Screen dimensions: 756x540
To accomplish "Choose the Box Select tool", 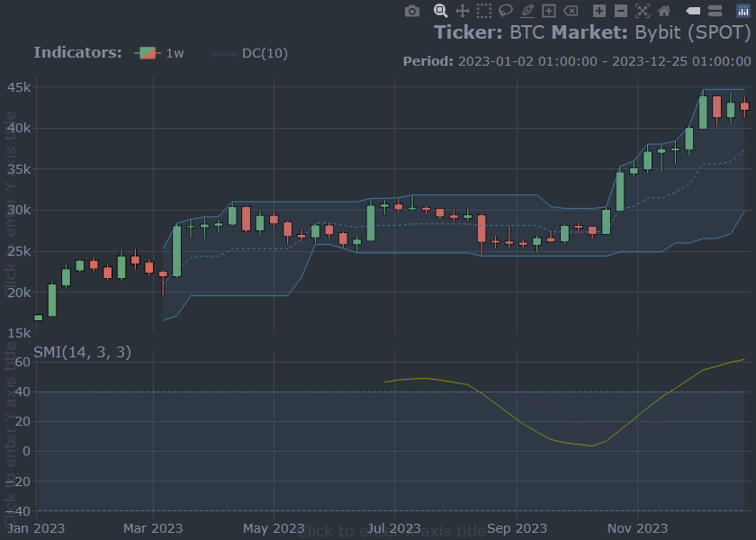I will [484, 11].
